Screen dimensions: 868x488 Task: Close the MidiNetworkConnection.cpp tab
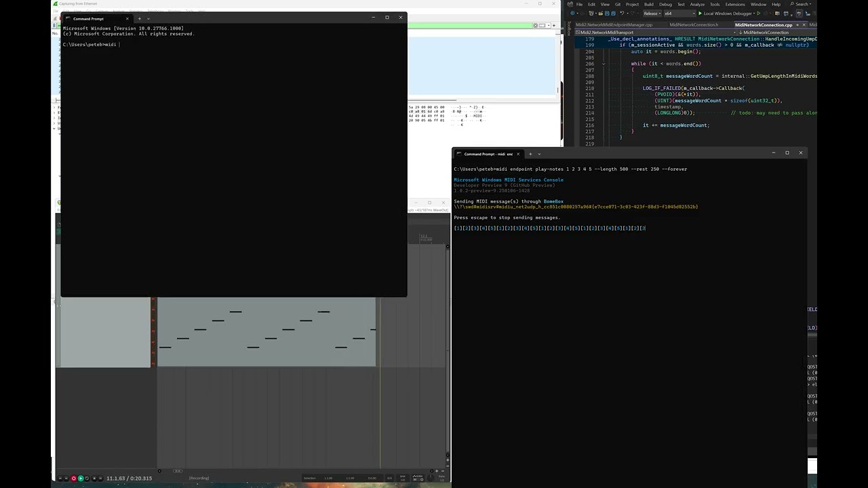804,25
